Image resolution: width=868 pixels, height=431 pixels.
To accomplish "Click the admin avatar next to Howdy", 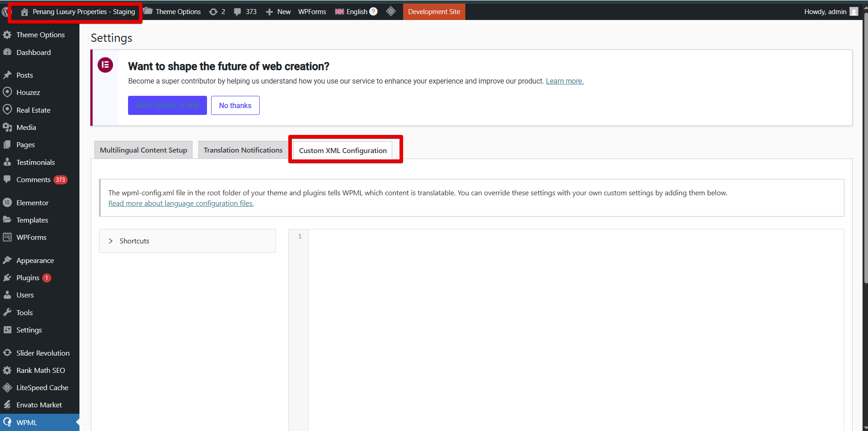I will [854, 12].
